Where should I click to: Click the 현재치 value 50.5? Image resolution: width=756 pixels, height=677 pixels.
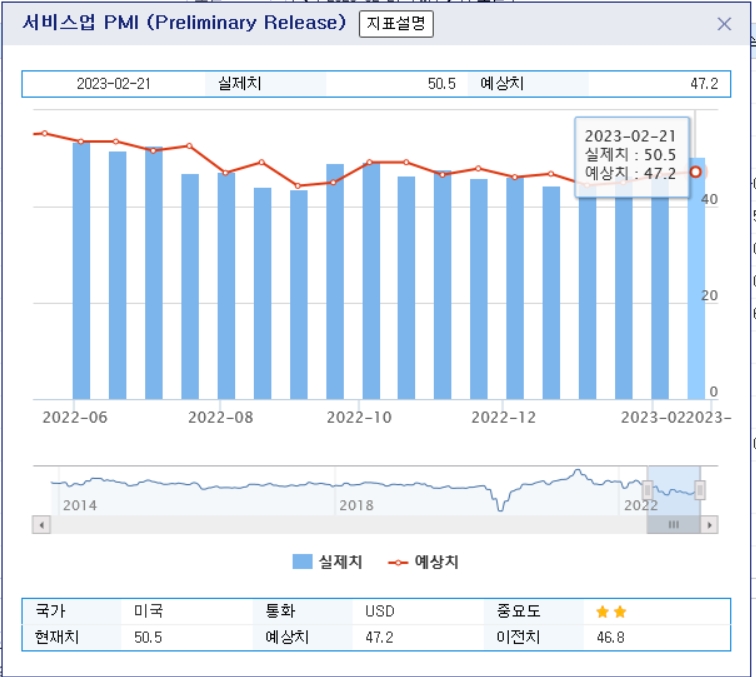point(148,637)
